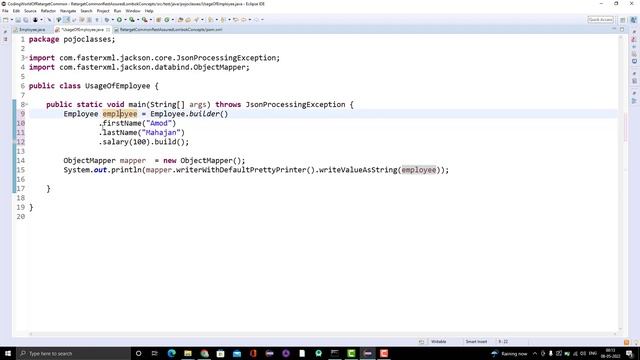Open the Source menu

[30, 11]
